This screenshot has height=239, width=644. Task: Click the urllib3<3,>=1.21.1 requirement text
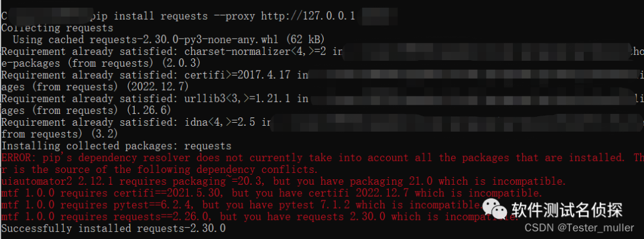237,99
